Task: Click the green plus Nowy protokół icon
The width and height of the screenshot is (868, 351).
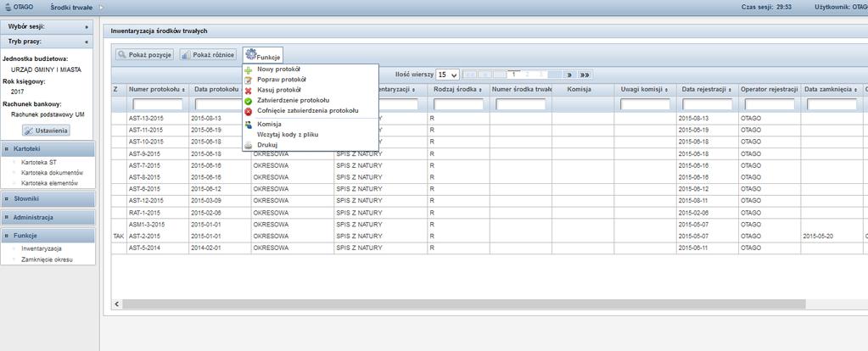Action: [249, 70]
